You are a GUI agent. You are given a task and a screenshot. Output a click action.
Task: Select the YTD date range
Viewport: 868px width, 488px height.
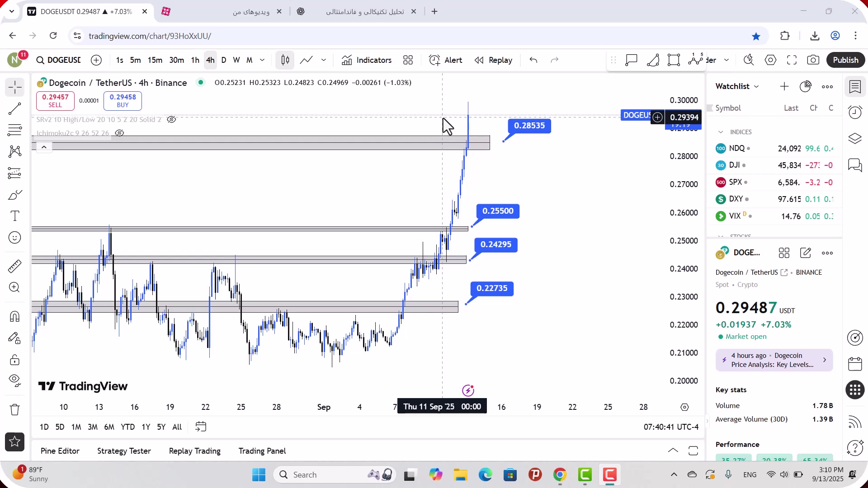[x=127, y=427]
